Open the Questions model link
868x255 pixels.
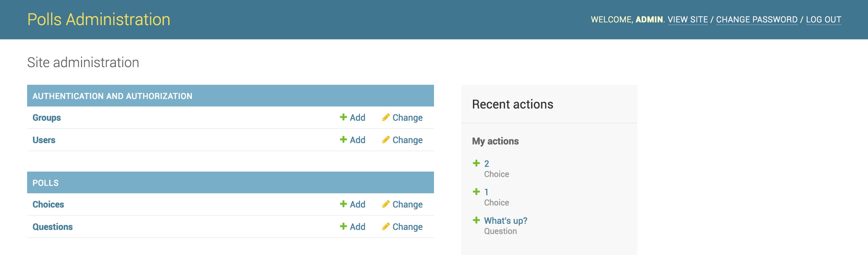click(x=53, y=227)
